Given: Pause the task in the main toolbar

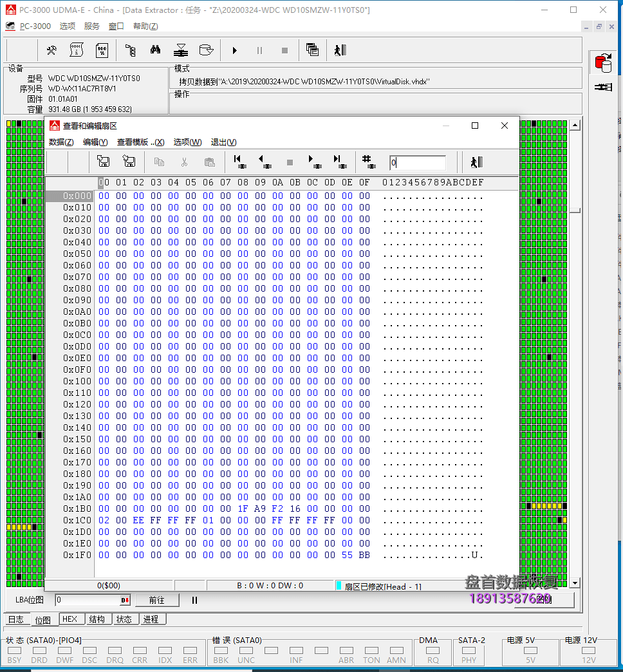Looking at the screenshot, I should (x=259, y=51).
